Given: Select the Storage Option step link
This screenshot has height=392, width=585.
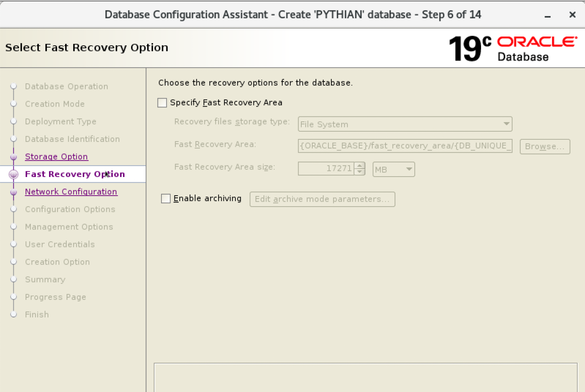Looking at the screenshot, I should click(x=56, y=156).
